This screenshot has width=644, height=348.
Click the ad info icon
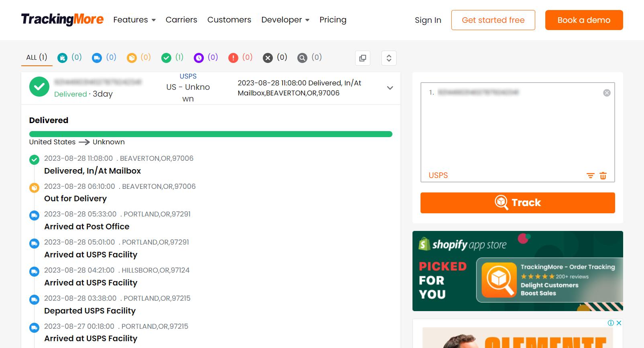[x=611, y=323]
